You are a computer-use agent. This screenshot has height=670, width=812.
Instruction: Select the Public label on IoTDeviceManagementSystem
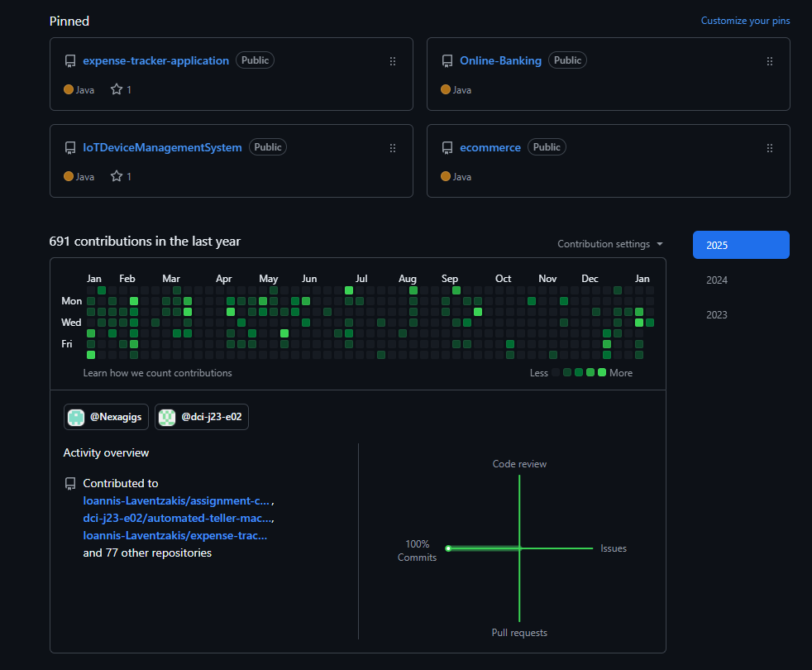267,146
